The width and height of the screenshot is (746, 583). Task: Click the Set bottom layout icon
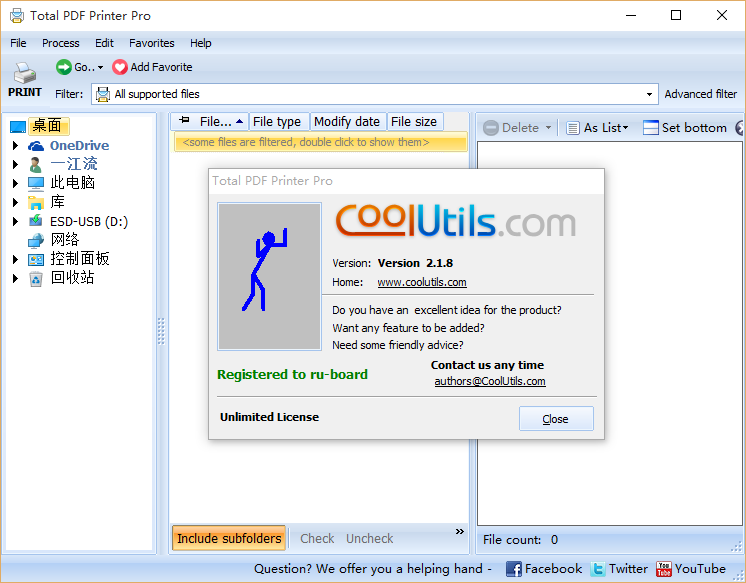coord(651,128)
